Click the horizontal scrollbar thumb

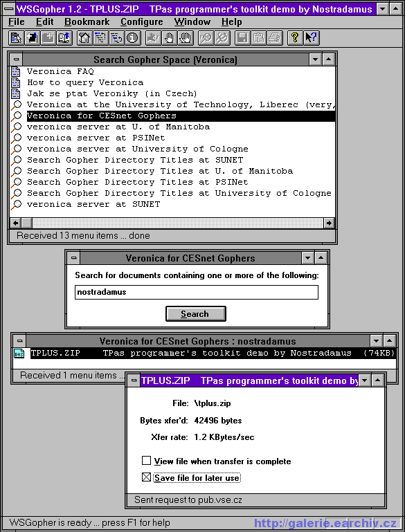click(x=26, y=223)
